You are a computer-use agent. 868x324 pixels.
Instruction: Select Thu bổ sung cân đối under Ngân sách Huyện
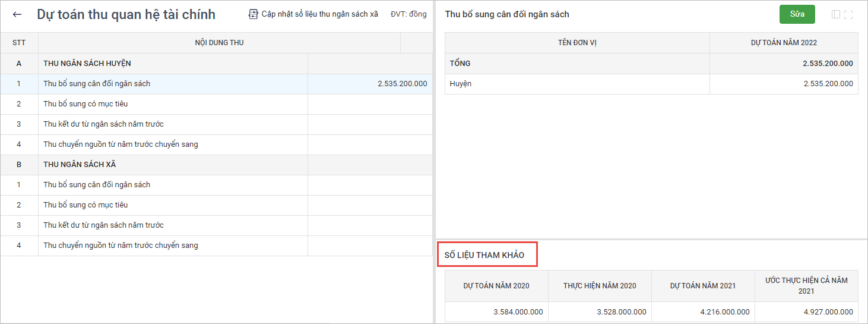pyautogui.click(x=97, y=84)
